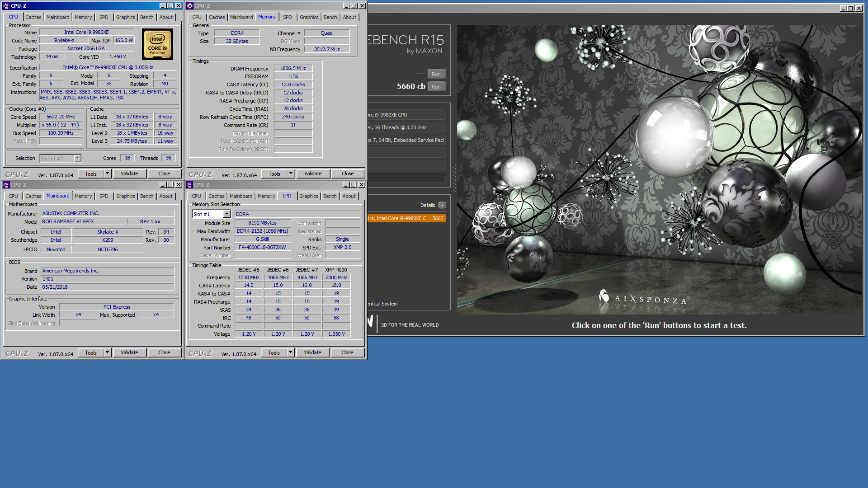
Task: Open Tools dropdown arrow in CPU window
Action: tap(108, 174)
